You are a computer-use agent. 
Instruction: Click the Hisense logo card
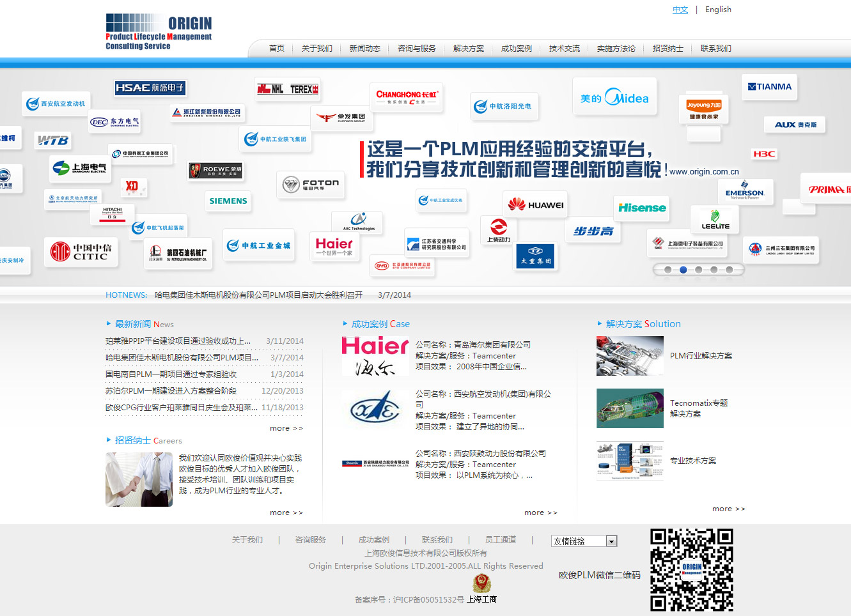click(641, 208)
